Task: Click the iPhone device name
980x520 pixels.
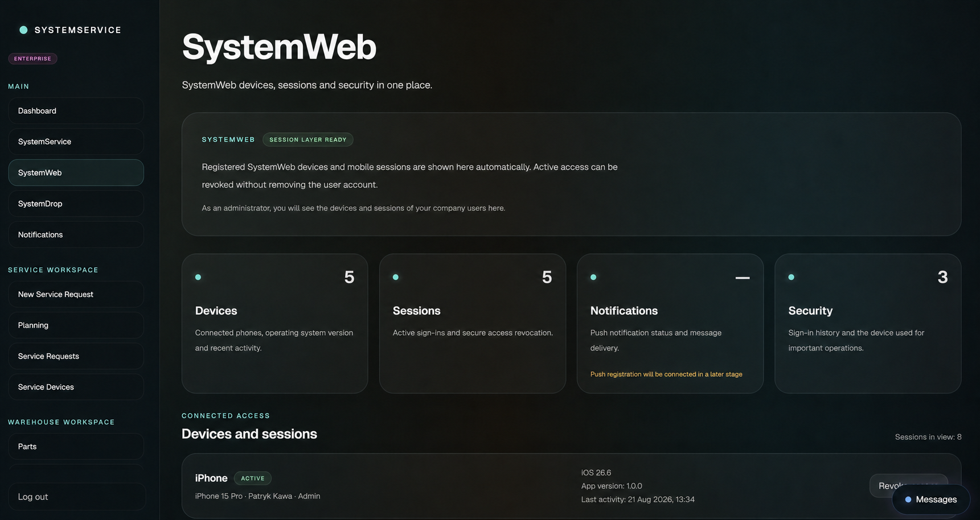Action: pyautogui.click(x=211, y=478)
